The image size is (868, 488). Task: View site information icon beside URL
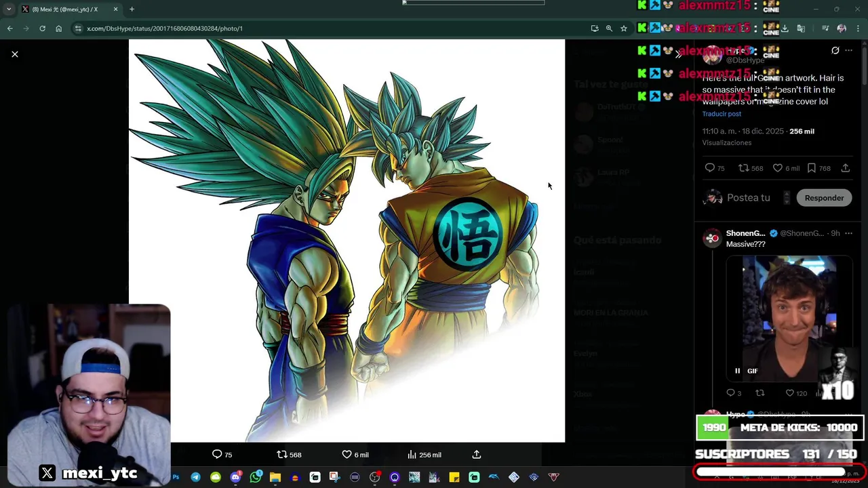78,28
